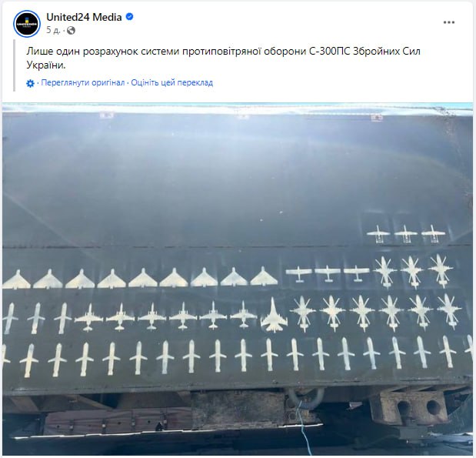Click the single fighter jet silhouette in photo
476x458 pixels.
[273, 315]
